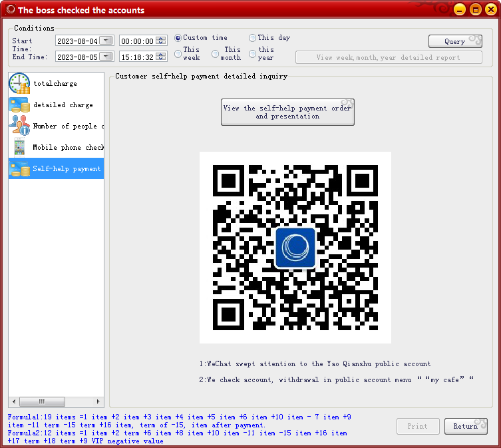Choose the This week radio option
This screenshot has width=501, height=448.
[x=178, y=54]
